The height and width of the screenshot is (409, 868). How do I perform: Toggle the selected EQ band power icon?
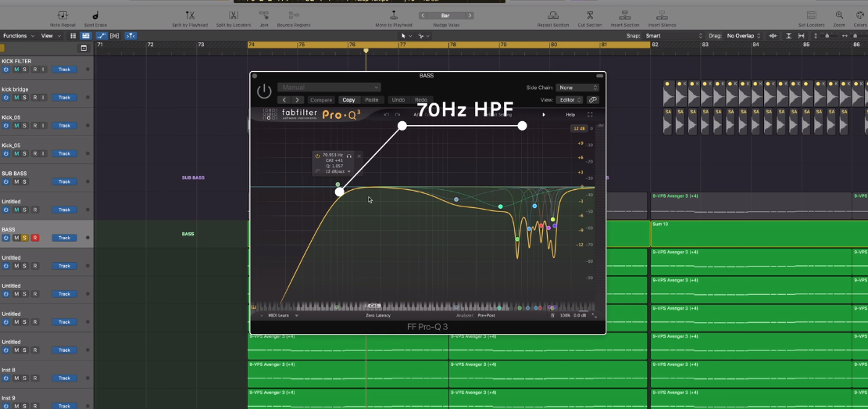(317, 156)
